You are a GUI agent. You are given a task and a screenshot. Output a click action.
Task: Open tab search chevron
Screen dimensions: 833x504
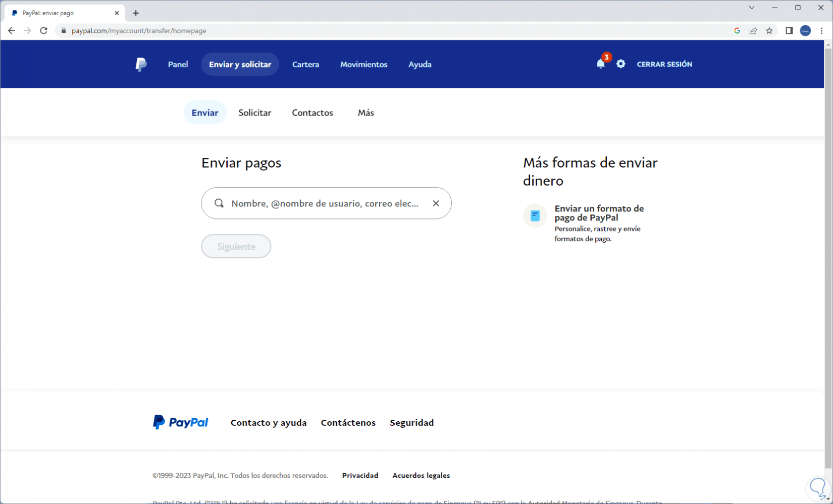click(x=752, y=8)
